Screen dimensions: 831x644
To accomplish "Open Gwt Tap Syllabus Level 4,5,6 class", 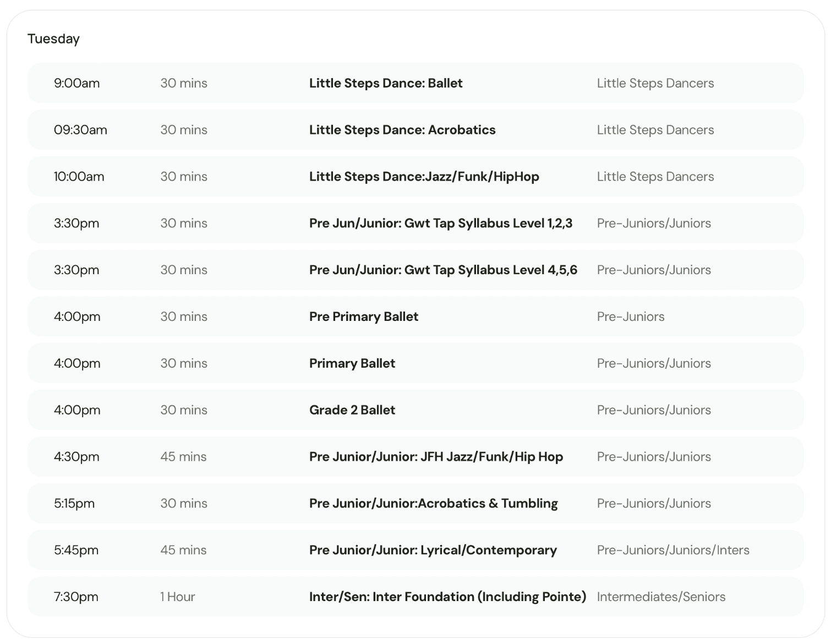I will pos(443,270).
